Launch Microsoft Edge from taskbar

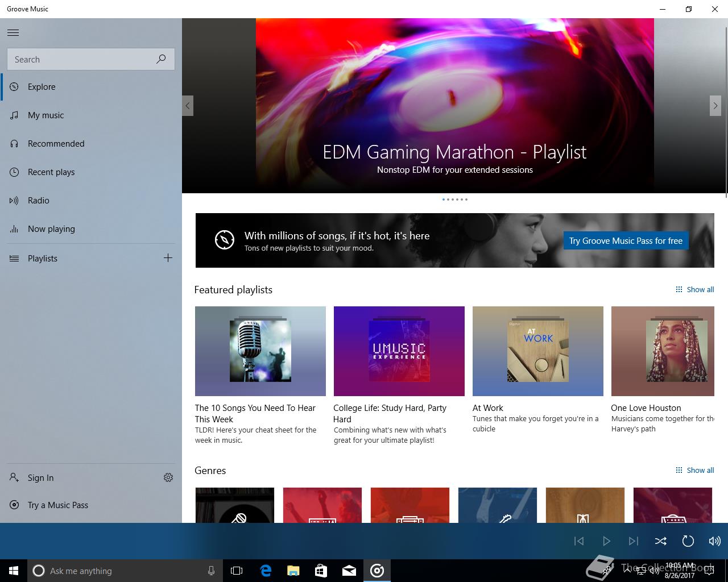click(265, 571)
